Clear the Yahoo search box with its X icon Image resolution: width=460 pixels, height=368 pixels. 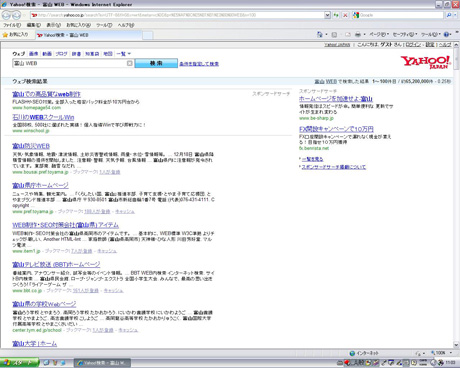click(x=130, y=63)
